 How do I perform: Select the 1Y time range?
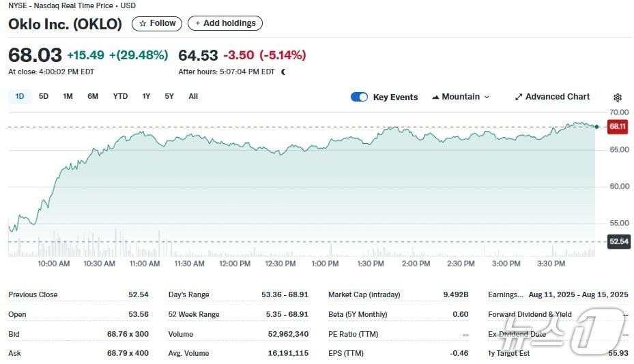point(146,96)
